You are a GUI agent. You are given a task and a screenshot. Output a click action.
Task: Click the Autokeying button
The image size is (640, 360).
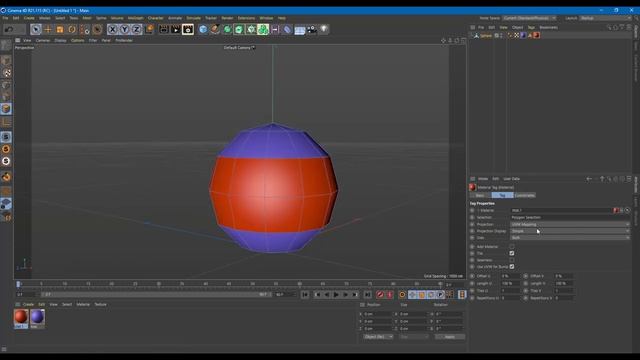390,294
